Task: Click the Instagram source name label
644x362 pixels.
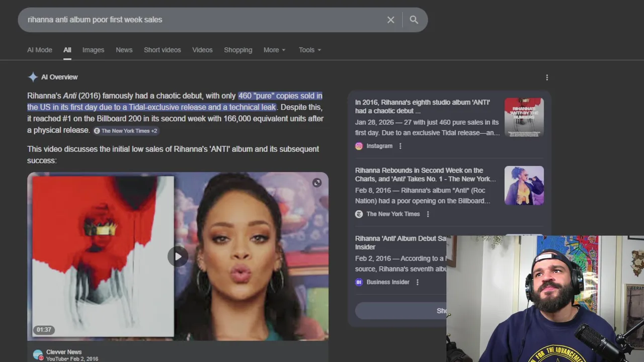Action: click(x=379, y=146)
